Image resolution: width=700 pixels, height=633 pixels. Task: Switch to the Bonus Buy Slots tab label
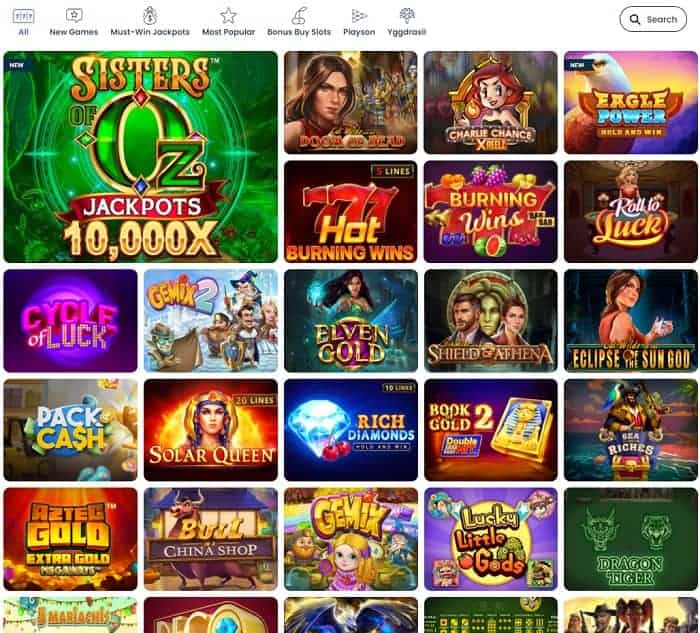click(299, 32)
